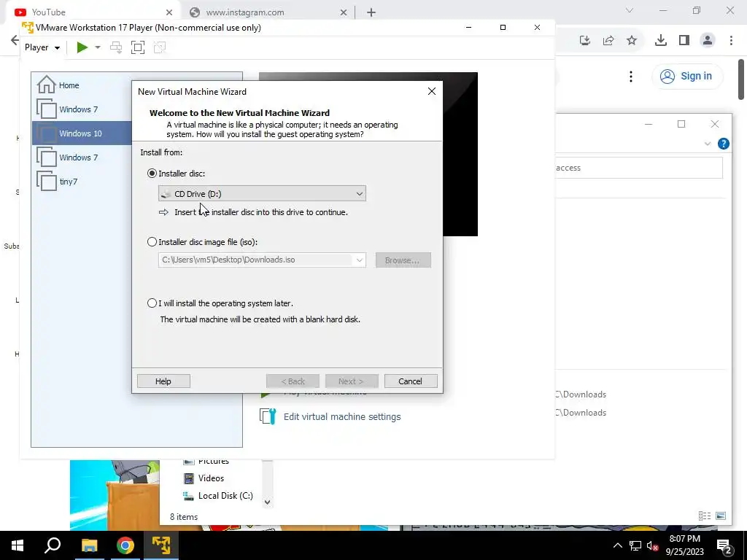Viewport: 747px width, 560px height.
Task: Open the notification center icon
Action: click(724, 545)
